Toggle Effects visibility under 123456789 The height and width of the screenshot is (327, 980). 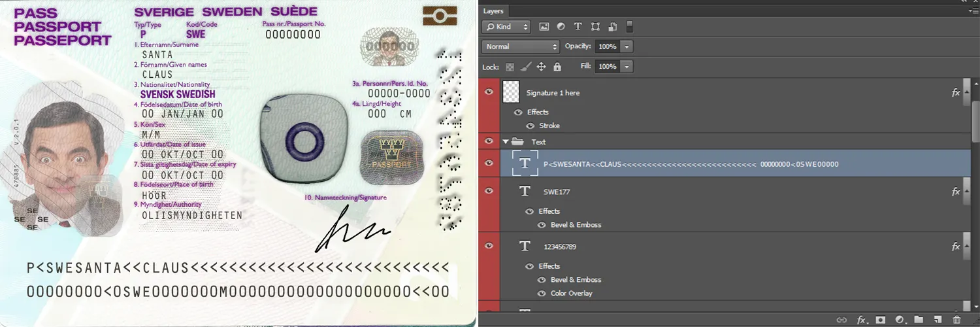530,266
